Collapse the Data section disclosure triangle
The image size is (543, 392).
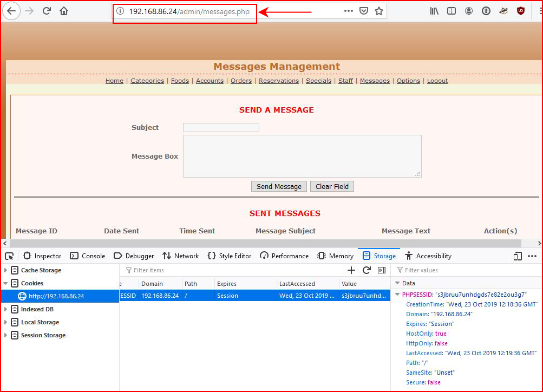tap(397, 283)
